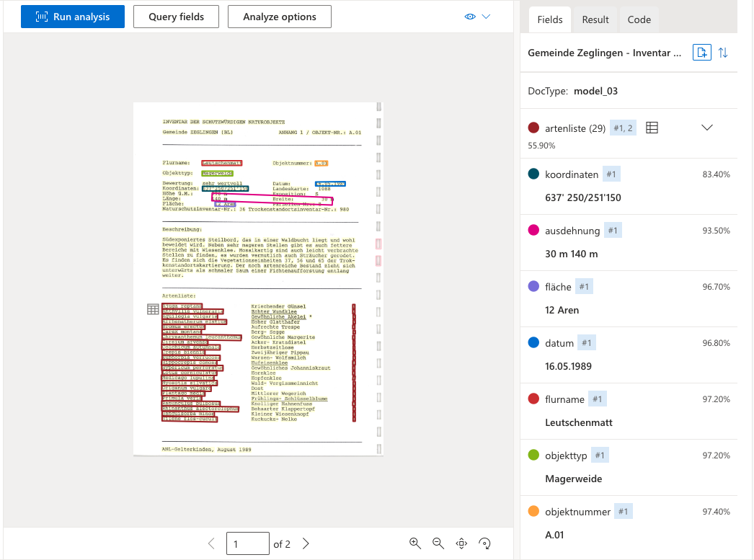754x560 pixels.
Task: Open the artenliste table view icon
Action: (652, 128)
